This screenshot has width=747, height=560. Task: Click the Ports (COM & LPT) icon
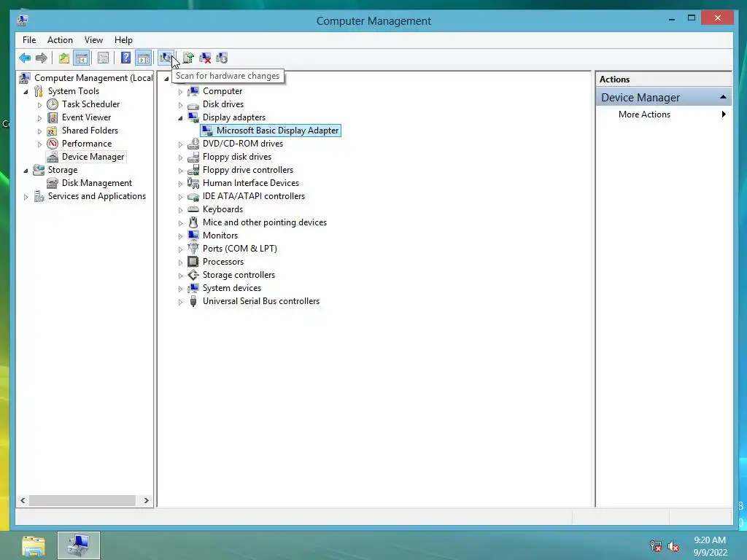pyautogui.click(x=193, y=249)
